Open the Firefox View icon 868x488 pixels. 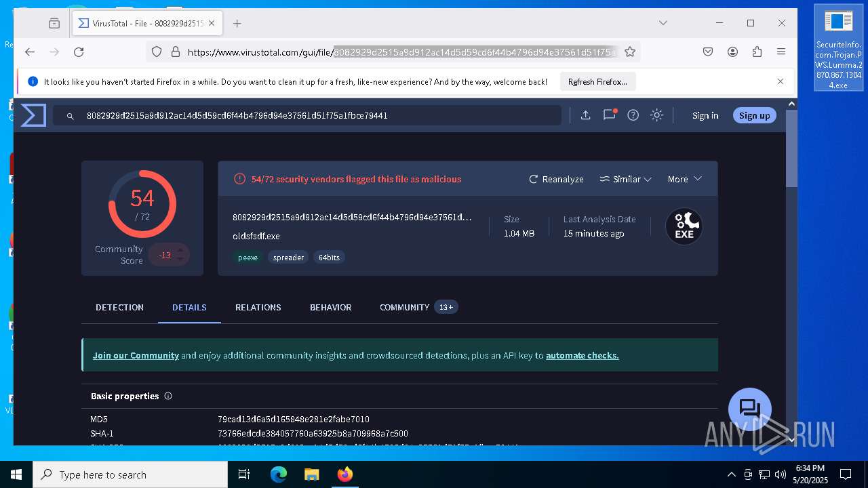(54, 23)
